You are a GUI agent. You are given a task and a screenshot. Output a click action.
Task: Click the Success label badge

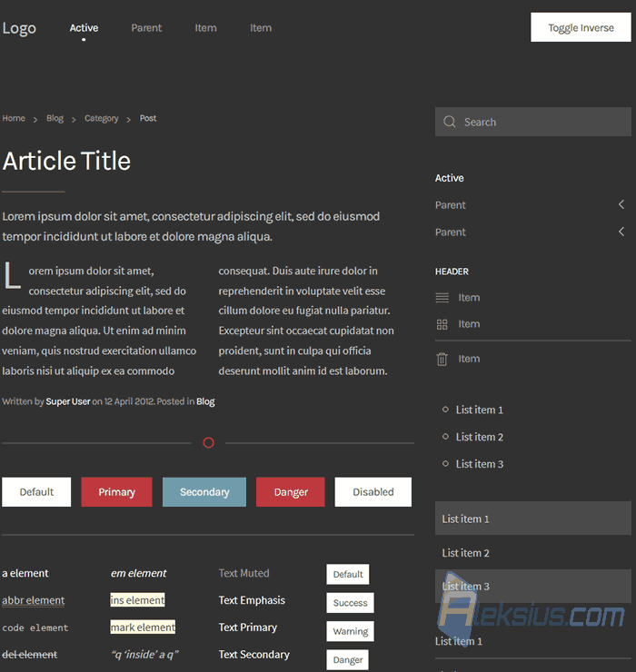click(351, 603)
